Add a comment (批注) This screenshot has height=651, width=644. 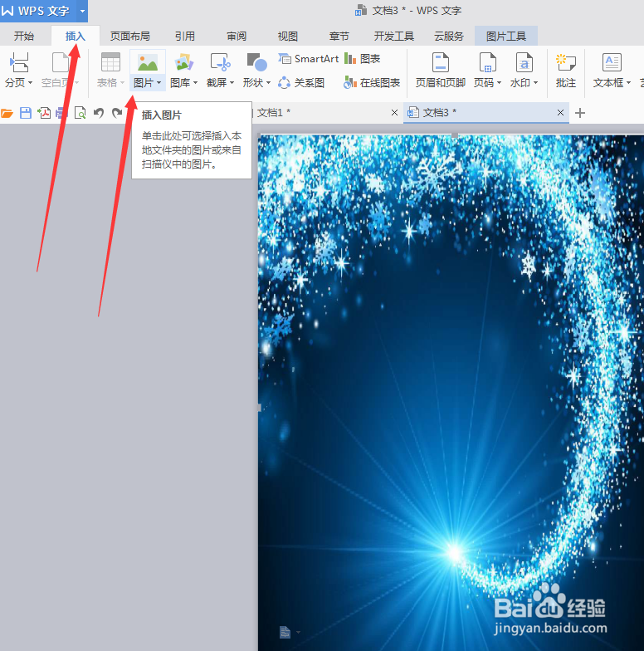click(x=566, y=71)
